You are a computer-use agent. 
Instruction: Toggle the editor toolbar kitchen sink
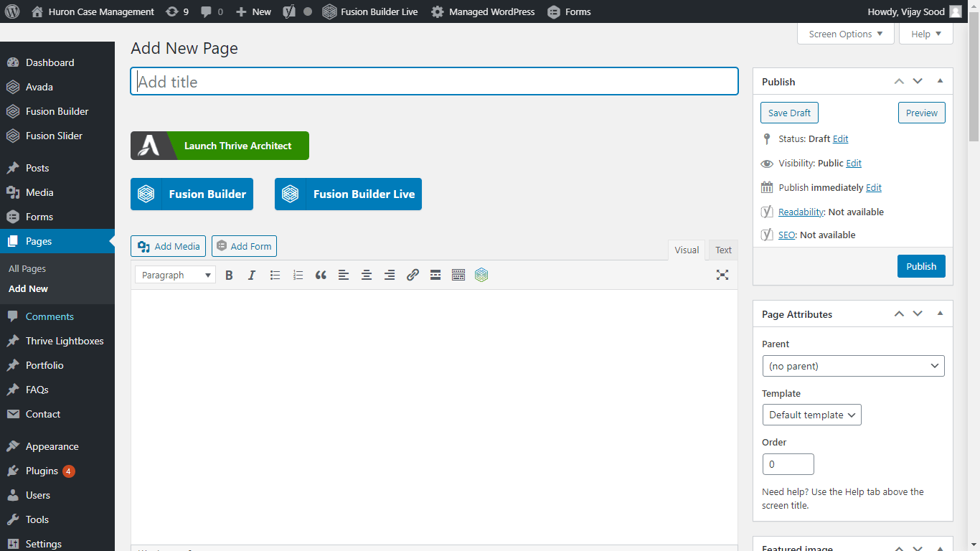click(x=458, y=275)
